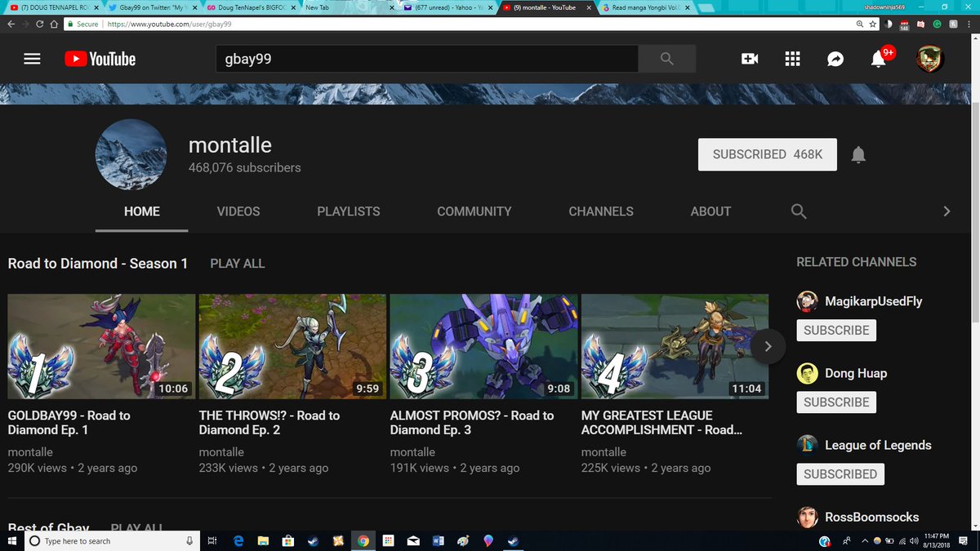Screen dimensions: 980x551
Task: Show next videos with the shelf arrow
Action: 768,346
